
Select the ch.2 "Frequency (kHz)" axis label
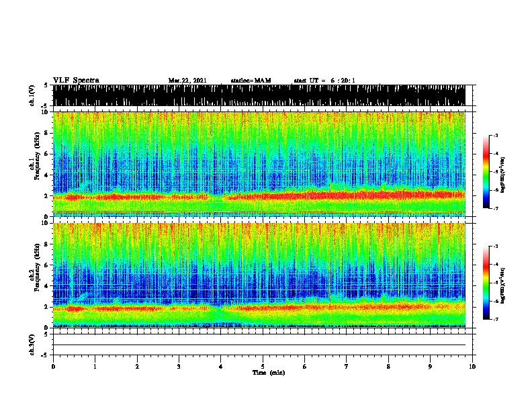38,267
